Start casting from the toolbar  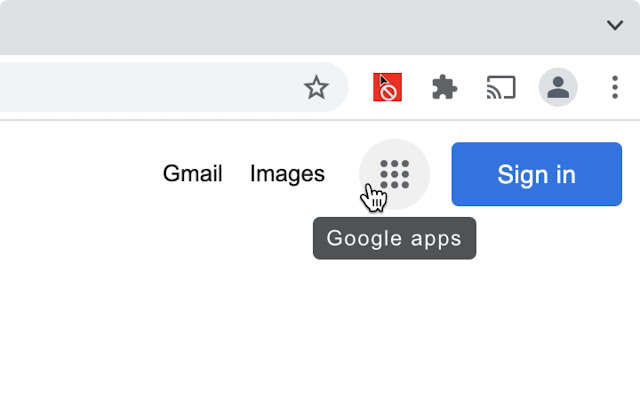coord(501,88)
